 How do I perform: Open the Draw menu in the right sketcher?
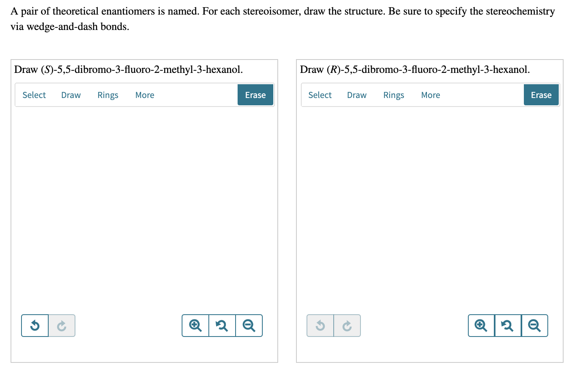click(x=356, y=95)
